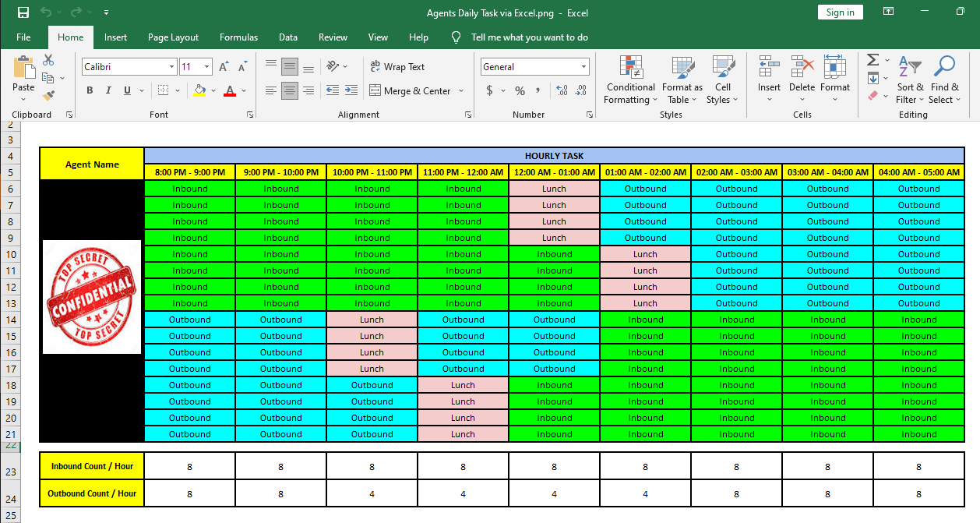Viewport: 980px width, 523px height.
Task: Switch to the Formulas tab
Action: (x=238, y=37)
